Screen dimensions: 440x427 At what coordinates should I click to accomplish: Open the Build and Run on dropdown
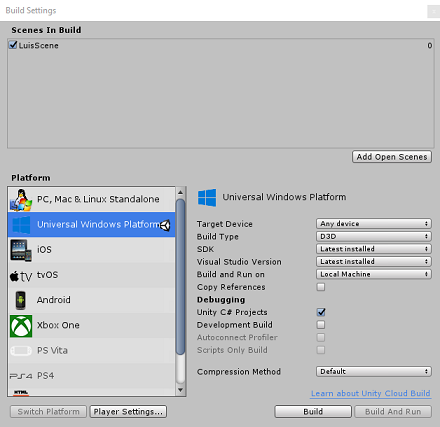point(374,274)
